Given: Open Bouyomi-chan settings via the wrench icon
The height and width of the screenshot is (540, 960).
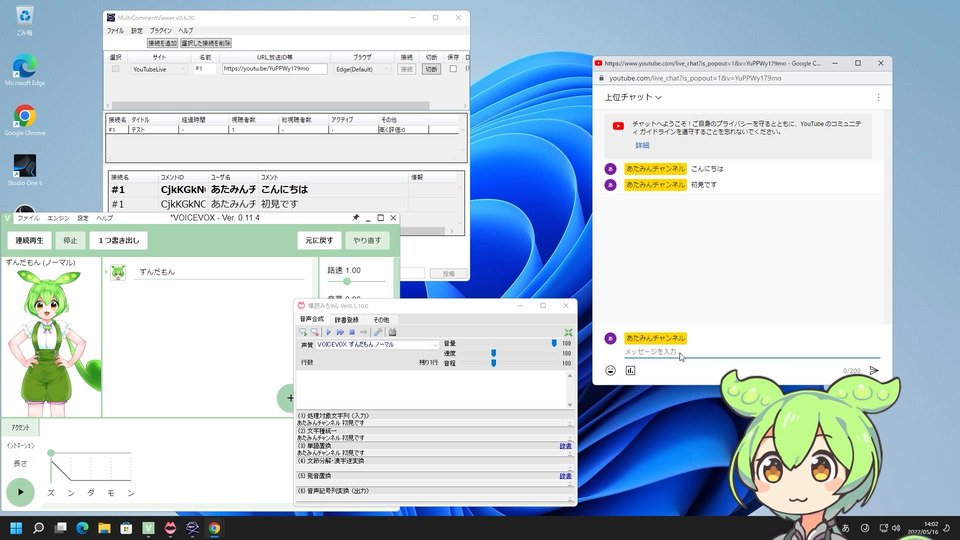Looking at the screenshot, I should pyautogui.click(x=378, y=332).
